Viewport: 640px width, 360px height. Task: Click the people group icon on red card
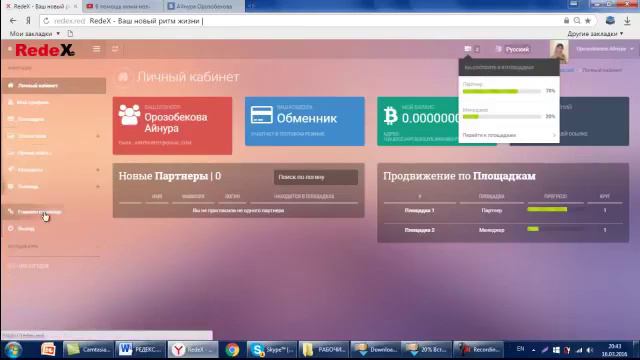129,114
